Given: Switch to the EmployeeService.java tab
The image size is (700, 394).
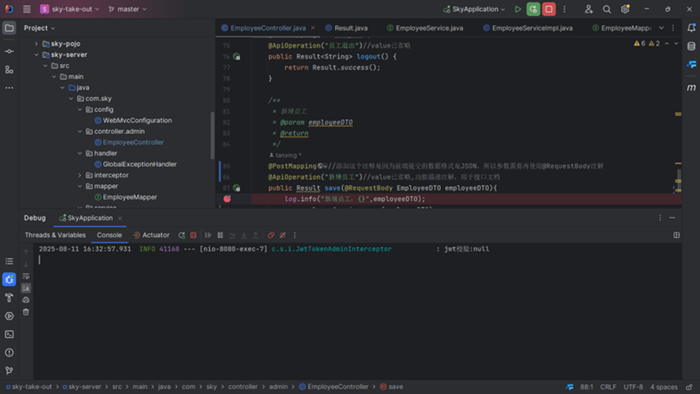Looking at the screenshot, I should (x=425, y=28).
